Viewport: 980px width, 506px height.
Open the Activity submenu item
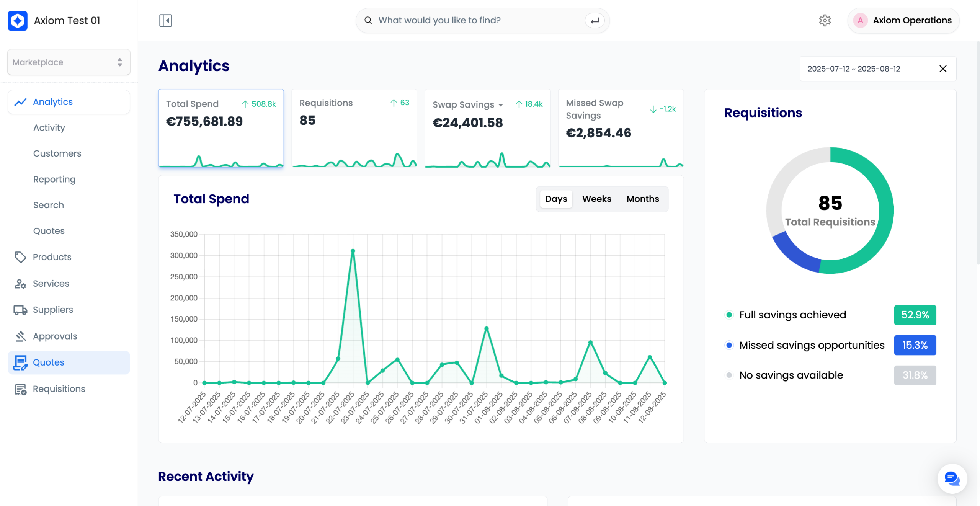click(49, 127)
